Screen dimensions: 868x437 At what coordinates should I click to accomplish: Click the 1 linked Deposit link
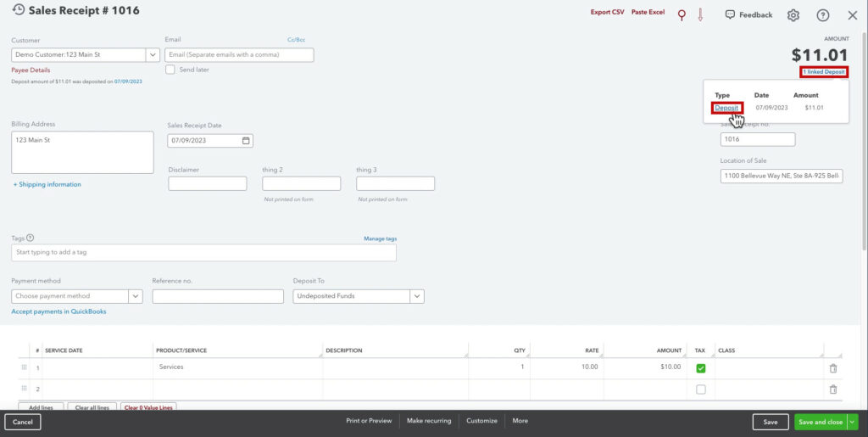click(824, 72)
